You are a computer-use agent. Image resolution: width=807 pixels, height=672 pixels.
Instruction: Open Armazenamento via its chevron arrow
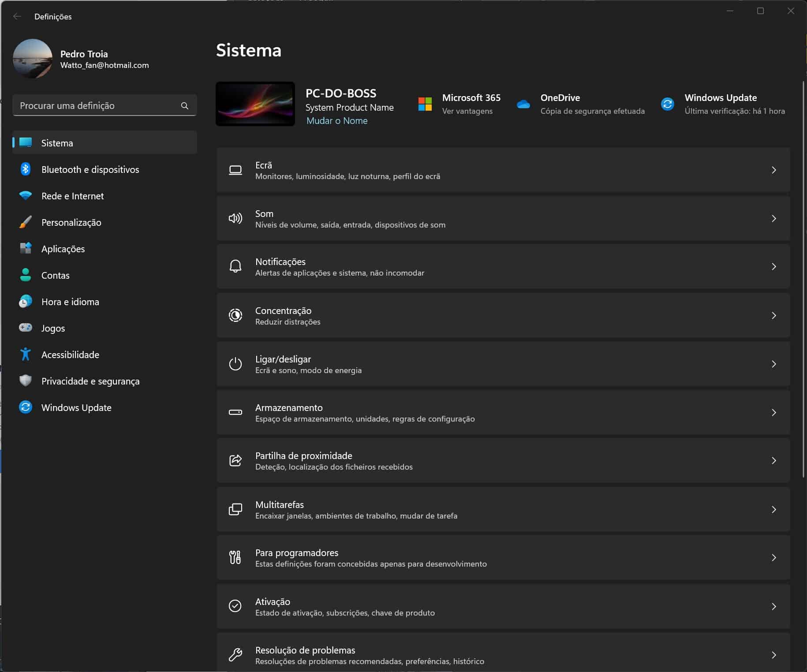point(773,413)
